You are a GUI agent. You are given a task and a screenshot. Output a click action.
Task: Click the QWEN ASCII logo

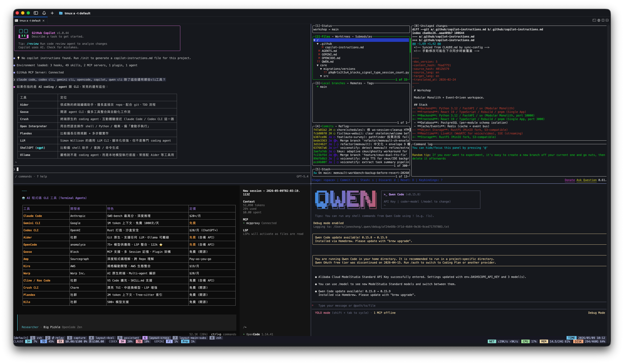coord(346,199)
